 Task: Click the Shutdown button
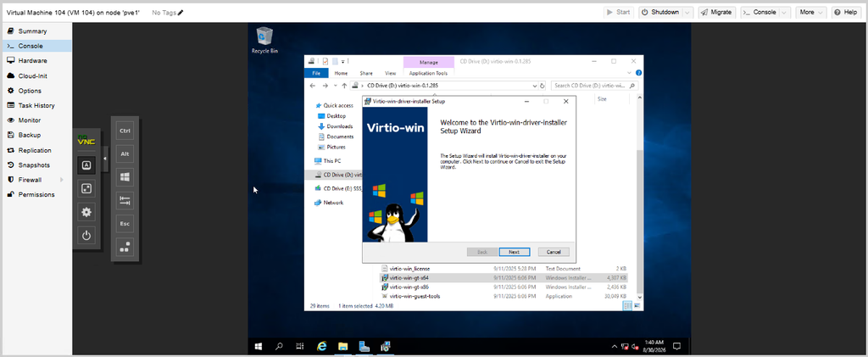(660, 12)
